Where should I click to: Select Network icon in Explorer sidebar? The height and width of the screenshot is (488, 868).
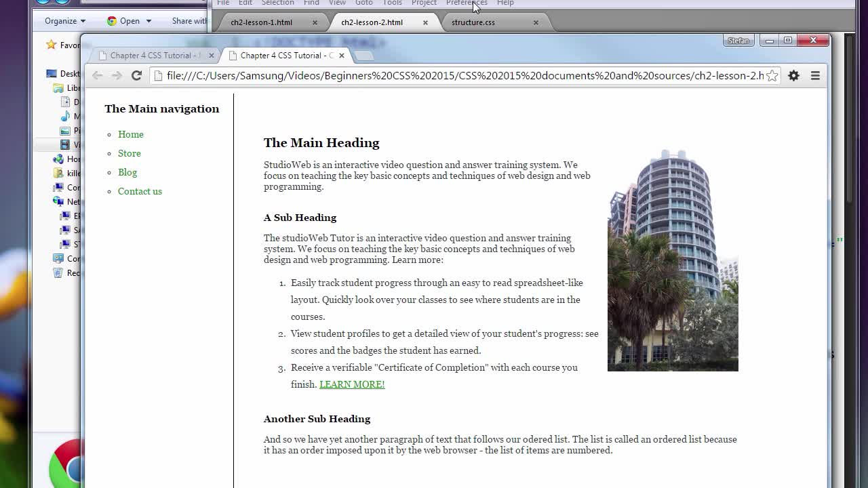[58, 201]
